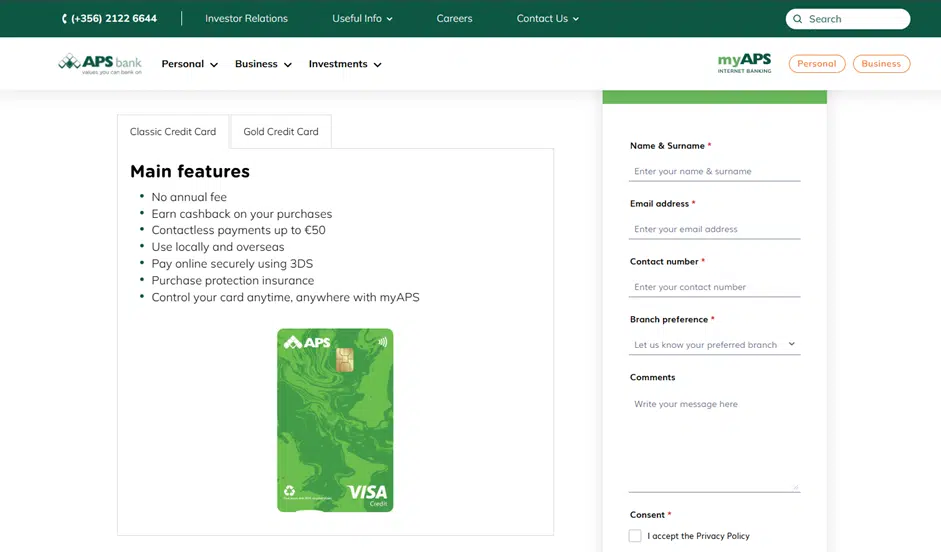Viewport: 941px width, 552px height.
Task: Click the magnifier icon in the search box
Action: click(x=798, y=19)
